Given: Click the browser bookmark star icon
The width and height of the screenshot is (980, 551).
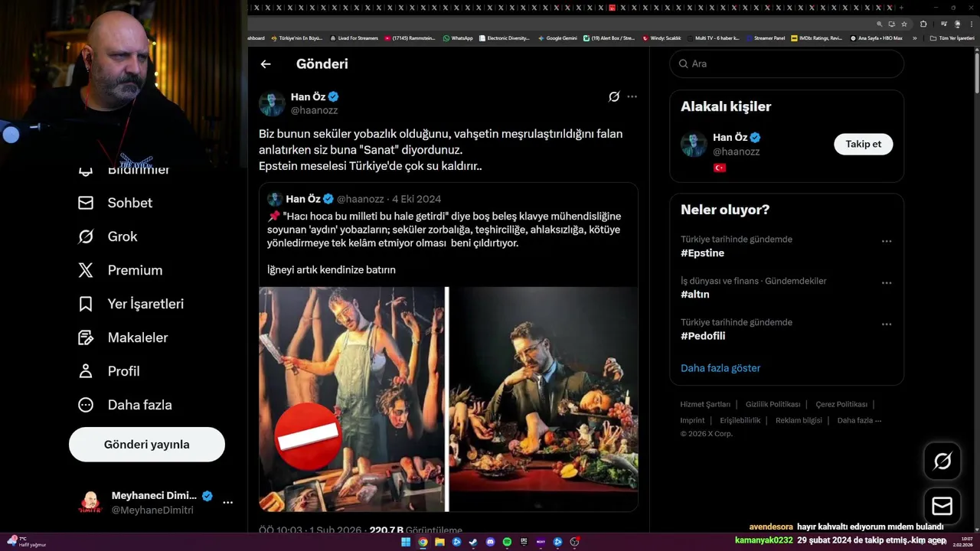Looking at the screenshot, I should [x=904, y=24].
